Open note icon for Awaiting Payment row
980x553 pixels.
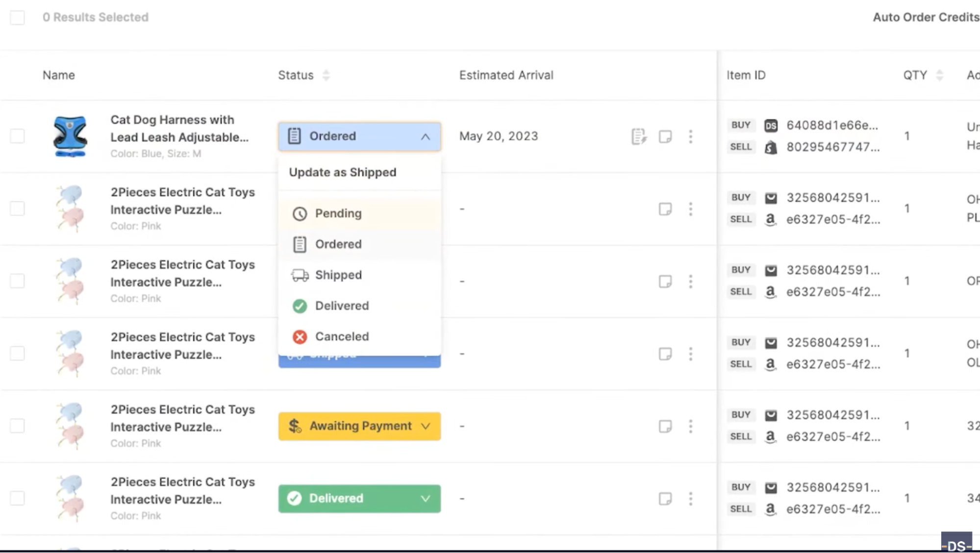pos(665,427)
